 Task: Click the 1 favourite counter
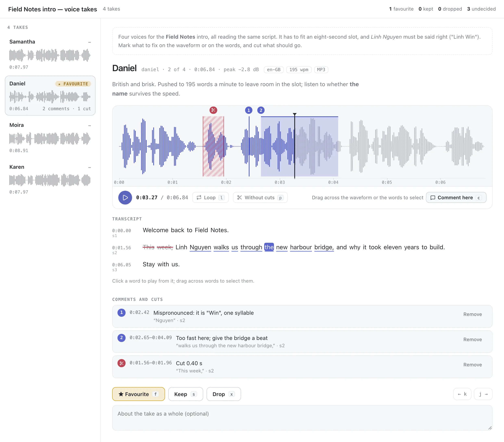point(401,9)
